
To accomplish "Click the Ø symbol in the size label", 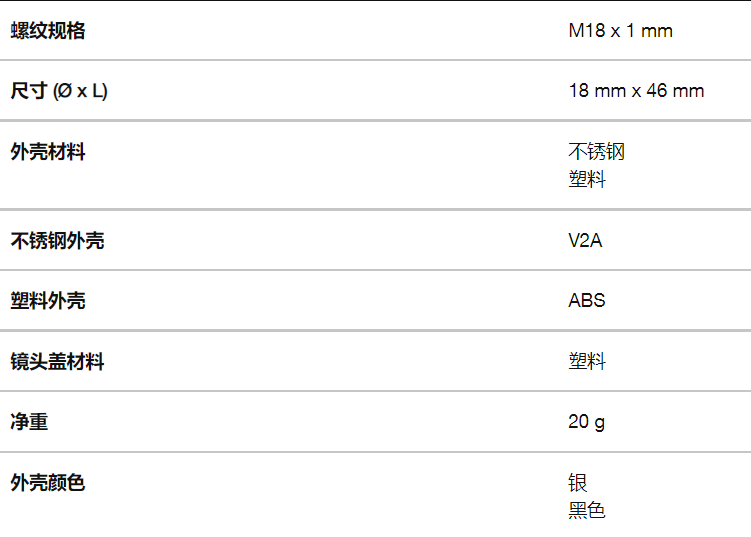I will pos(64,92).
